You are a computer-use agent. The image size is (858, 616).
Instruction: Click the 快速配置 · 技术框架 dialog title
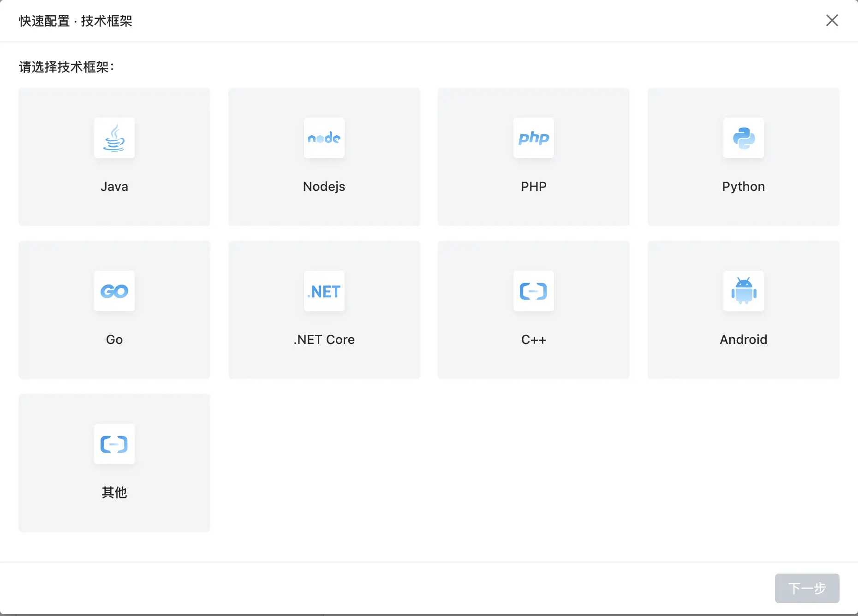[x=76, y=21]
